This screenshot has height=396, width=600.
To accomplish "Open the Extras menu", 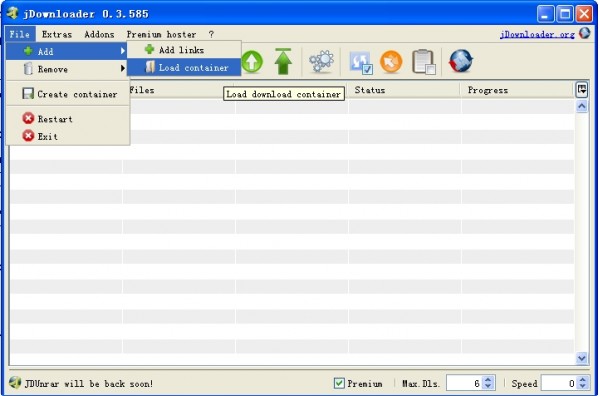I will 57,34.
